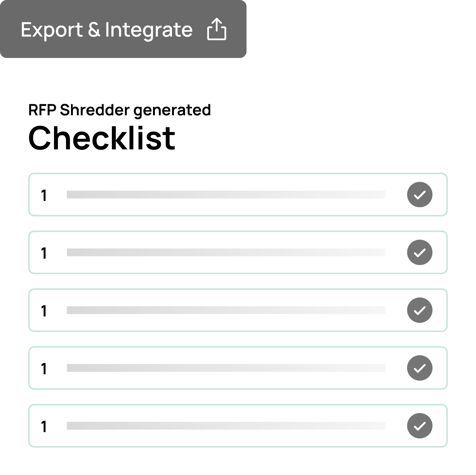Click the number in the third checklist row
Viewport: 476px width, 475px height.
(44, 311)
